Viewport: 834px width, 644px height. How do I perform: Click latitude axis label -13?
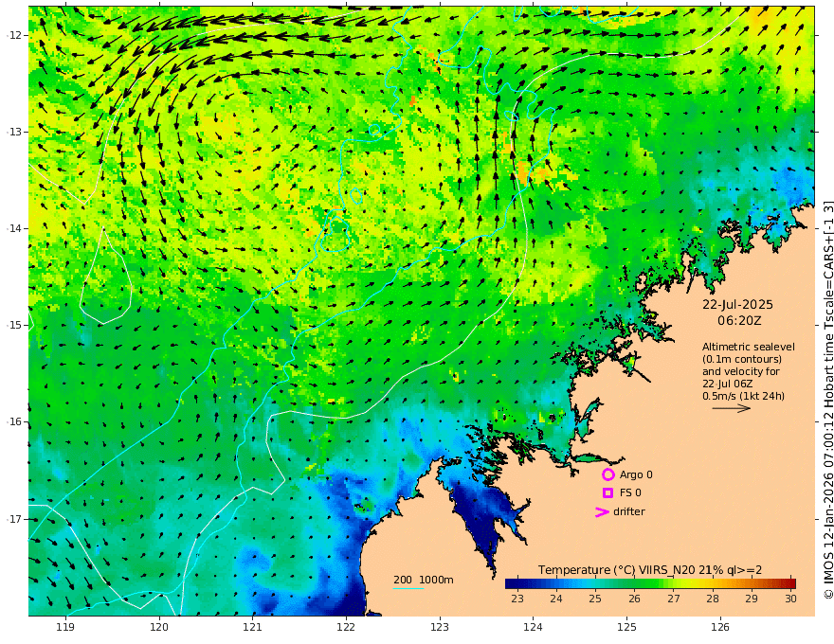click(14, 132)
